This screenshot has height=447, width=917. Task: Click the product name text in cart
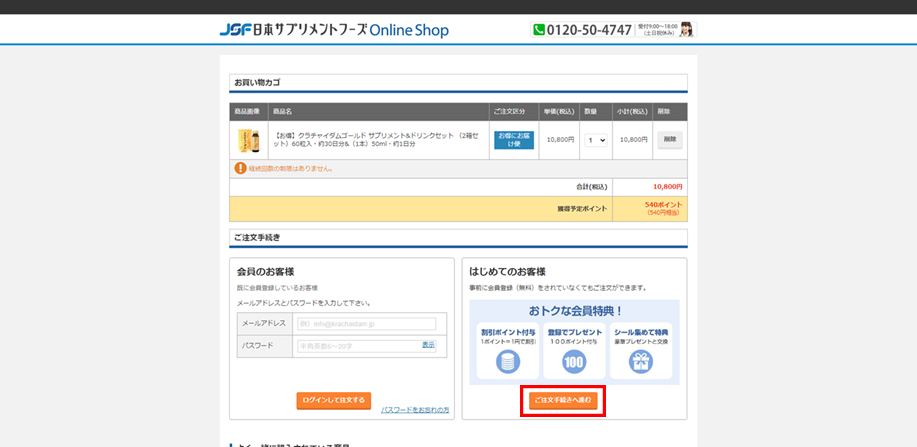[x=380, y=140]
